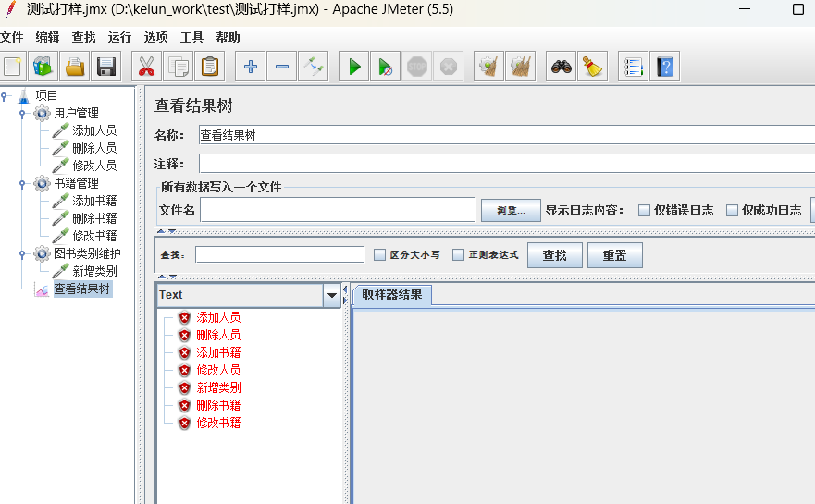This screenshot has height=504, width=815.
Task: Save the test plan with floppy icon
Action: 106,67
